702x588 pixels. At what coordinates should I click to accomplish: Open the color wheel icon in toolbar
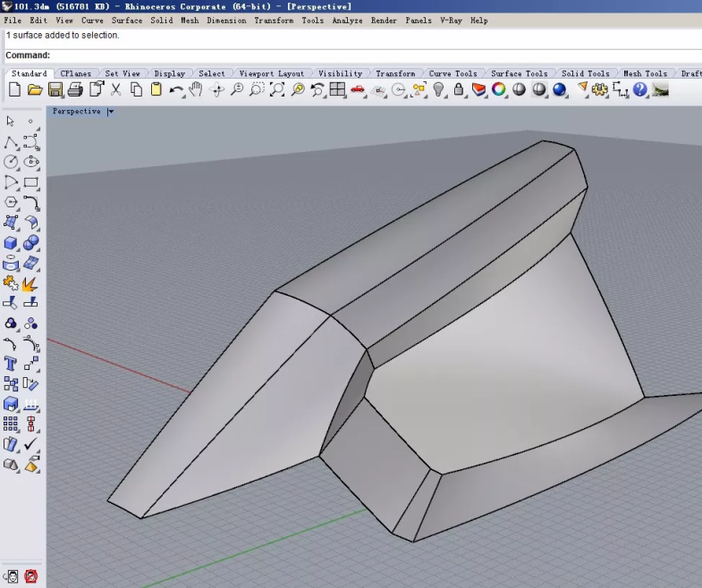tap(499, 89)
